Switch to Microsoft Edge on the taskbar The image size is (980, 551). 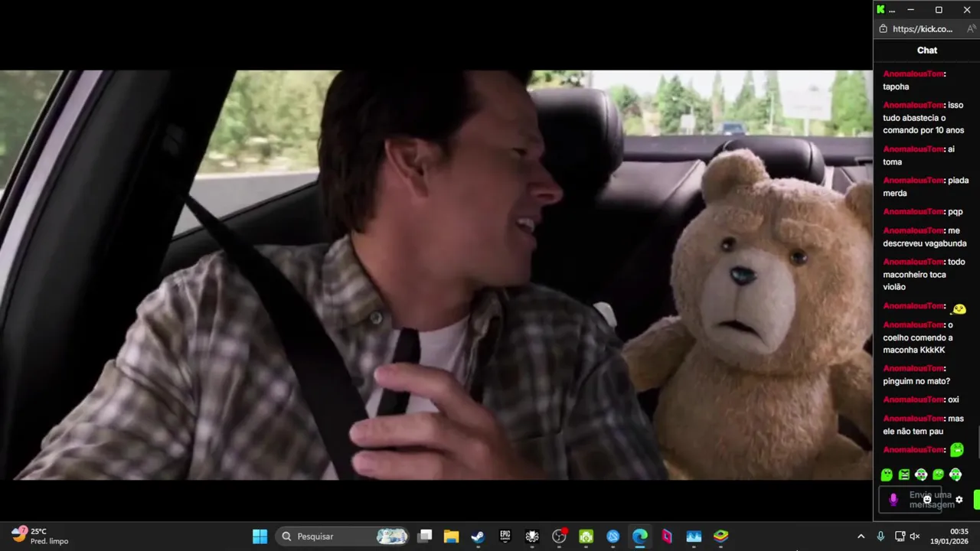(x=640, y=536)
